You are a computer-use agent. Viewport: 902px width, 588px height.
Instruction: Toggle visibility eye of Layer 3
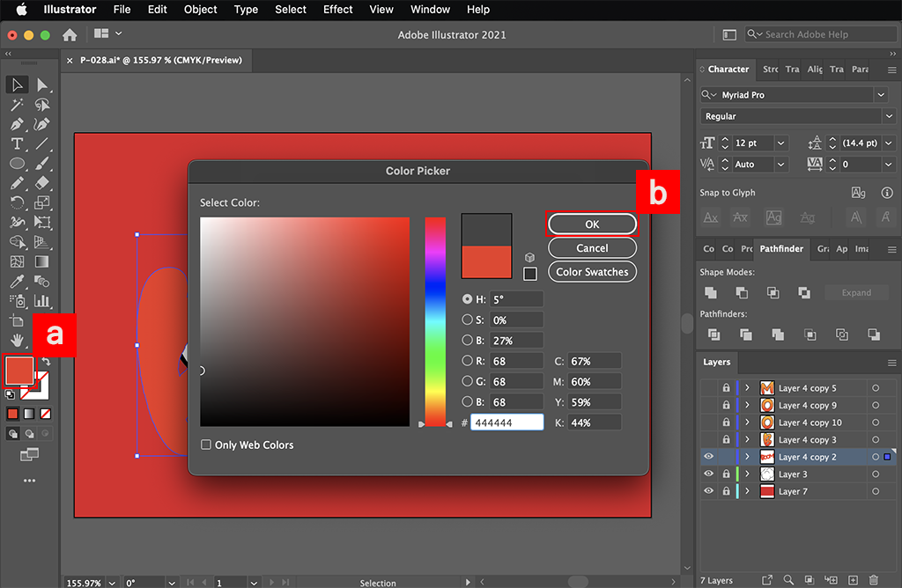[709, 474]
